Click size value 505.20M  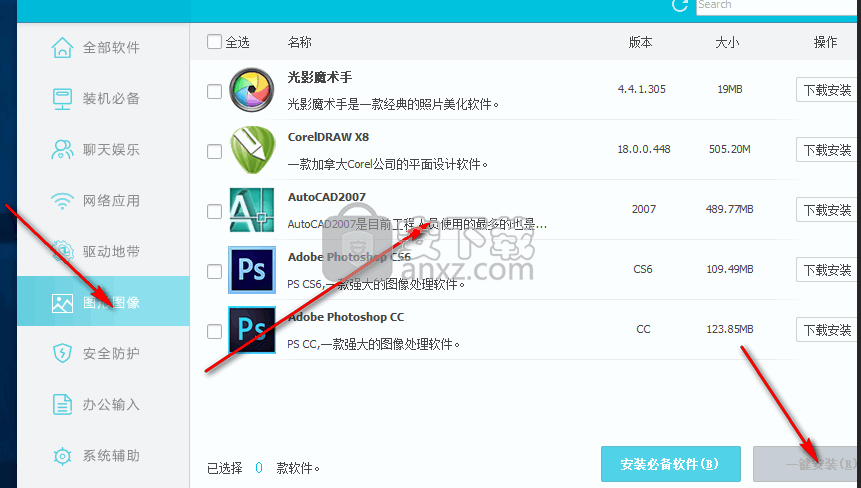pyautogui.click(x=729, y=149)
